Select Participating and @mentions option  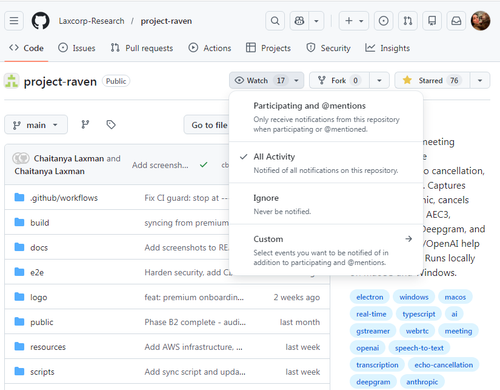tap(326, 117)
